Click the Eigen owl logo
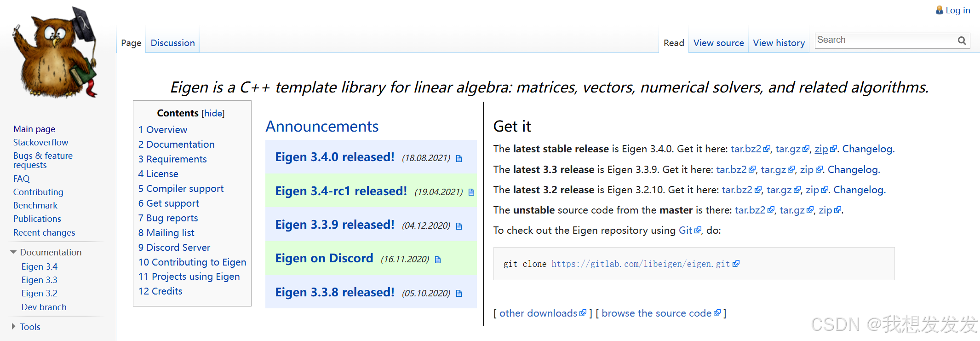Viewport: 980px width, 341px height. [55, 52]
